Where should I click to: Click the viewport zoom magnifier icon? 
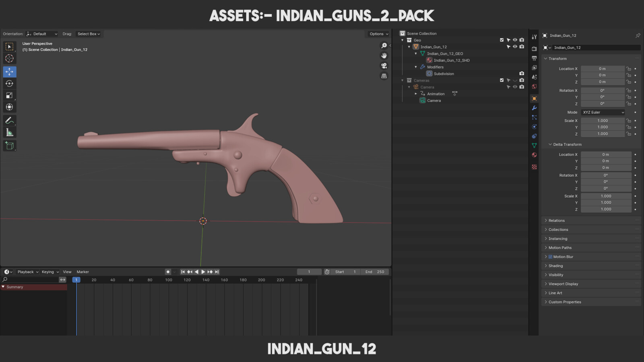pyautogui.click(x=384, y=45)
